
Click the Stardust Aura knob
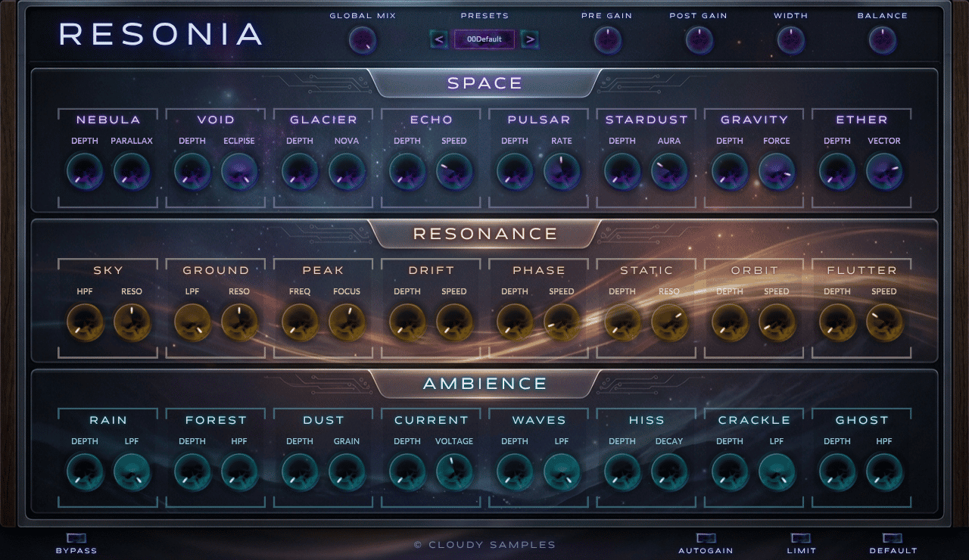[669, 171]
